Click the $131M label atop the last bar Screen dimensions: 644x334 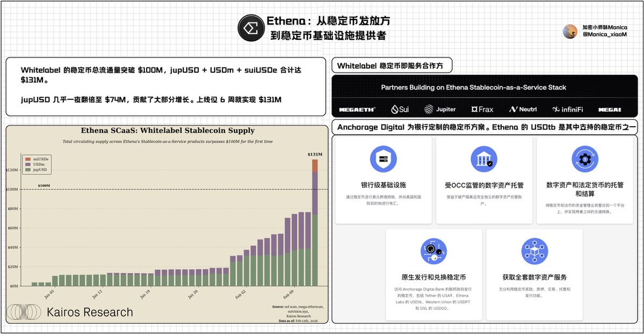click(x=315, y=155)
